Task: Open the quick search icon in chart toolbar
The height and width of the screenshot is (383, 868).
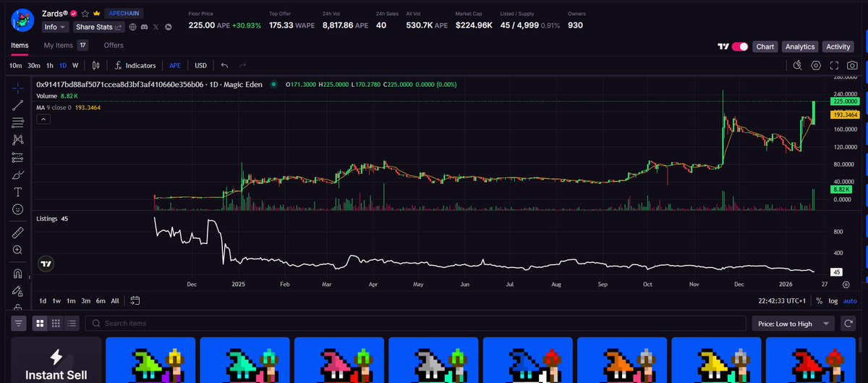Action: click(797, 65)
